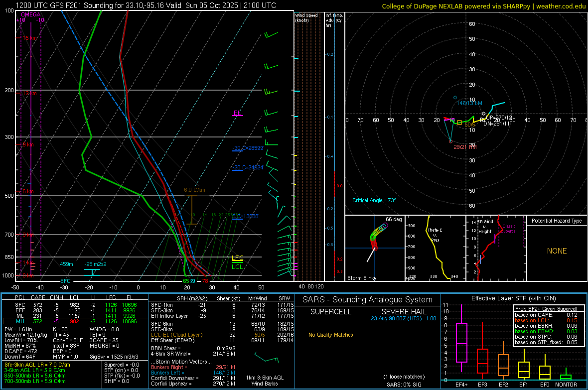Select the SARS: 0% SIG text
Screen dimensions: 588x390
(x=404, y=385)
